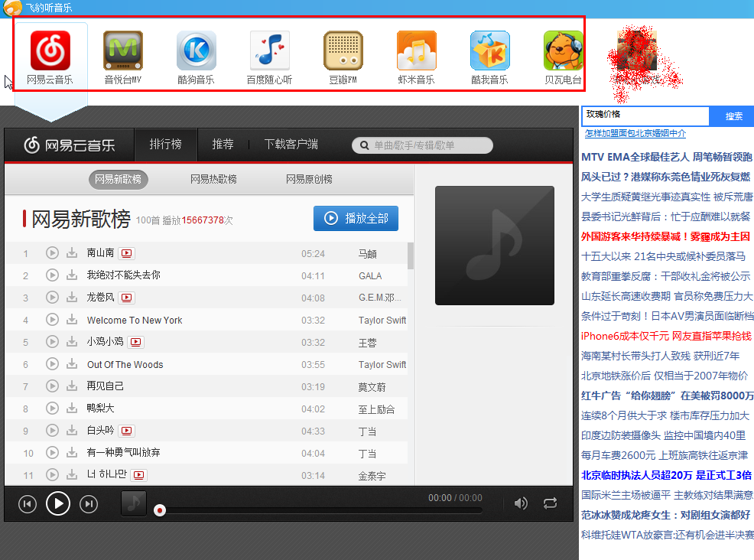Click the 玫瑰价格 search input

coord(645,116)
